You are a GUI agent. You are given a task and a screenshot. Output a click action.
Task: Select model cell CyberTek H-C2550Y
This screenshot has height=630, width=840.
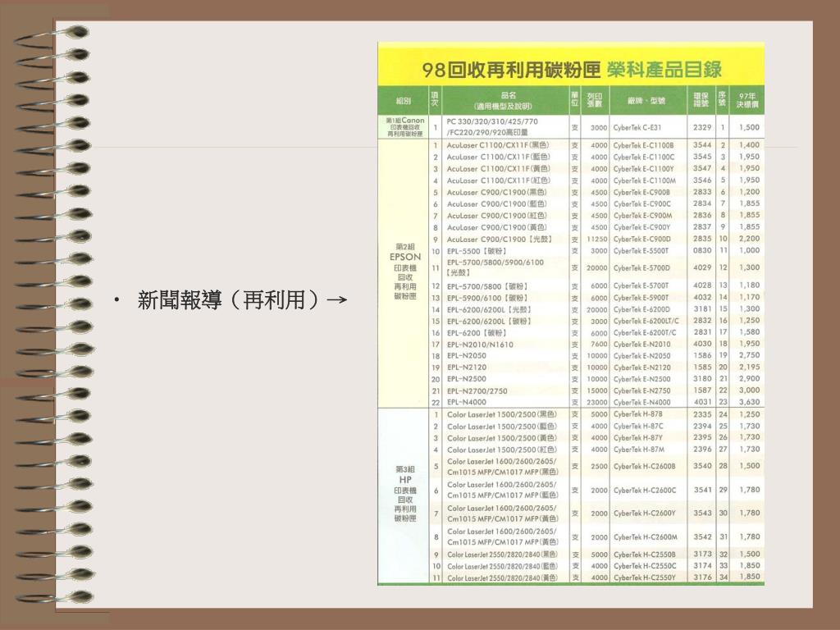[645, 577]
